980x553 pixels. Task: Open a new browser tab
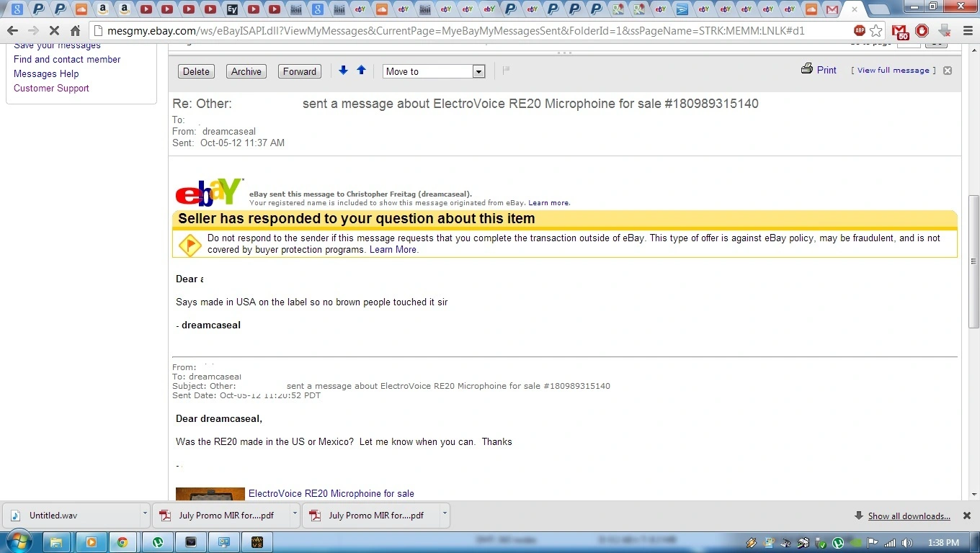(878, 9)
